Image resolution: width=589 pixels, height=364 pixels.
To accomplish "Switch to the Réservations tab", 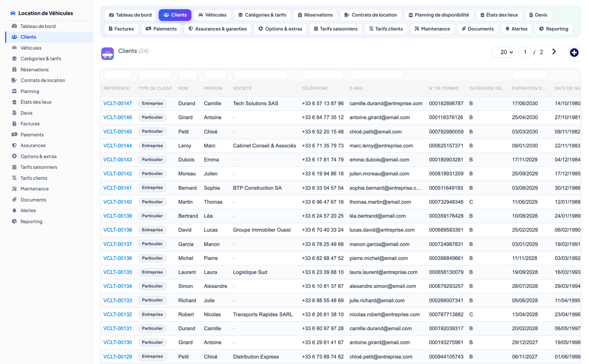I will [315, 15].
